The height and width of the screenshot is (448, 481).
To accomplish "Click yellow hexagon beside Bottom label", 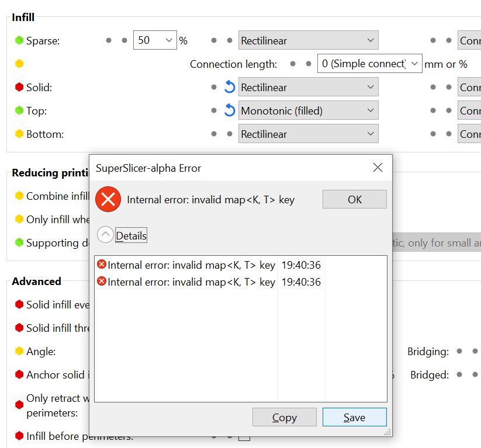I will [x=19, y=134].
